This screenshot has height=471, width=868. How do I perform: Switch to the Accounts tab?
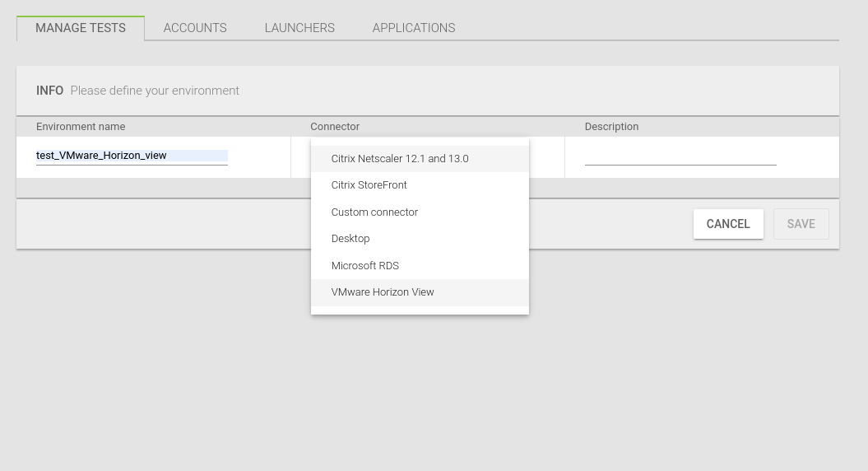[195, 28]
